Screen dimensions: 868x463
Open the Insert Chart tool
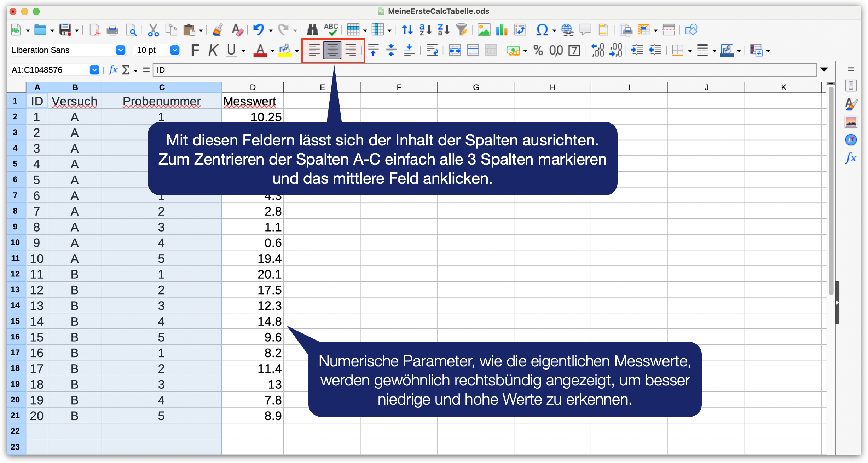click(501, 30)
